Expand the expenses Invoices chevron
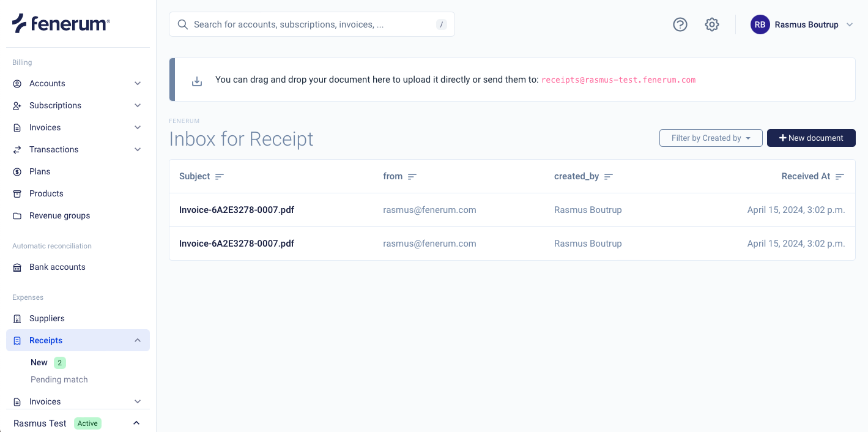Image resolution: width=868 pixels, height=432 pixels. coord(138,401)
